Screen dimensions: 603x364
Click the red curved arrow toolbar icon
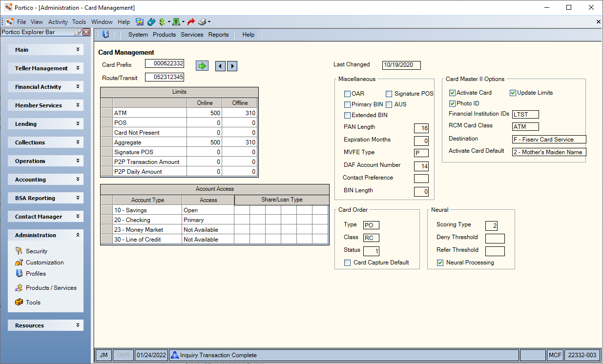(x=191, y=21)
